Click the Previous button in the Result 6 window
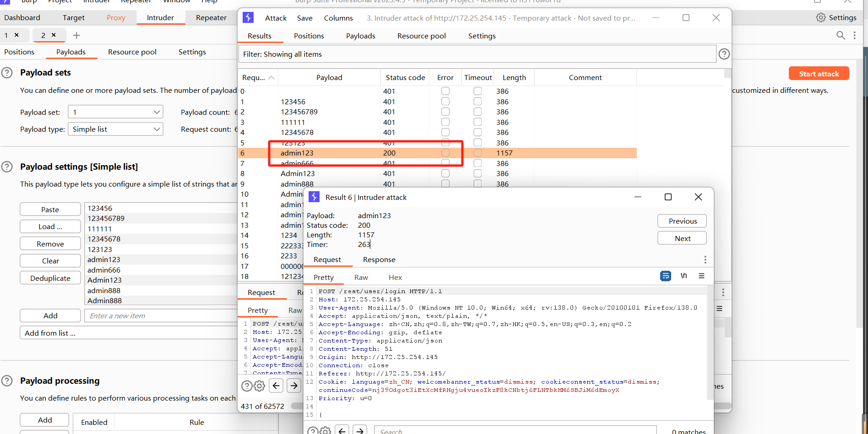The image size is (868, 434). coord(682,221)
